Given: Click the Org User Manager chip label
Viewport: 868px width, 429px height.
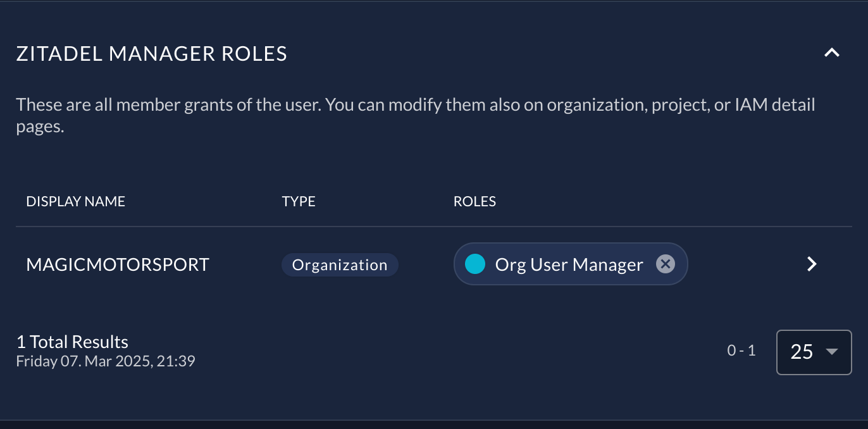Looking at the screenshot, I should click(569, 264).
